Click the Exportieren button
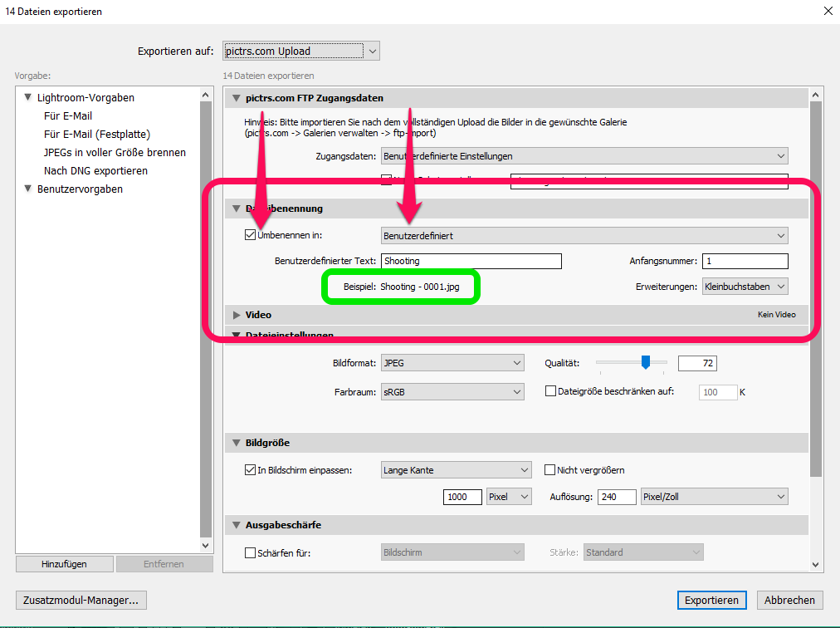 (711, 600)
